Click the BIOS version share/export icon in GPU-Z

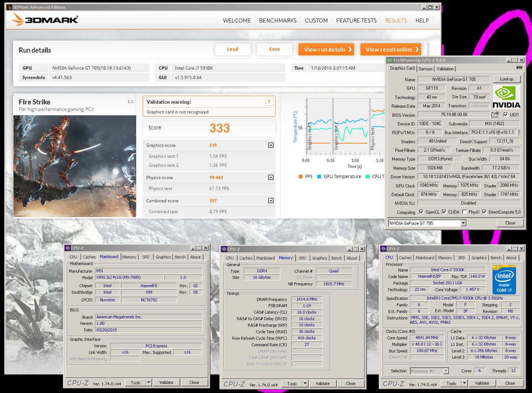point(495,115)
